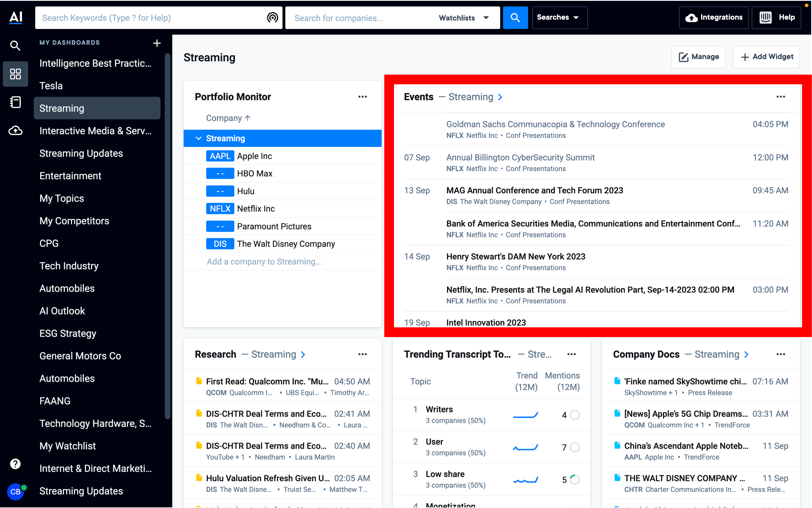The image size is (812, 508).
Task: Click document icon beside Finke named SkyShowtime
Action: click(617, 381)
